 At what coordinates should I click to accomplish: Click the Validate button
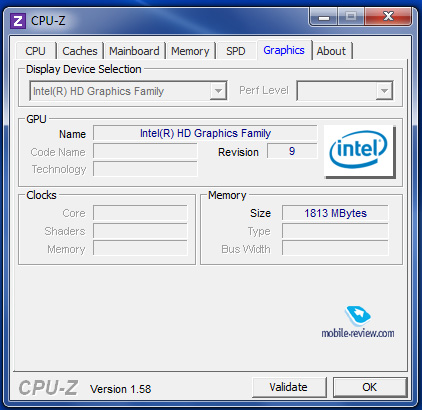(289, 387)
